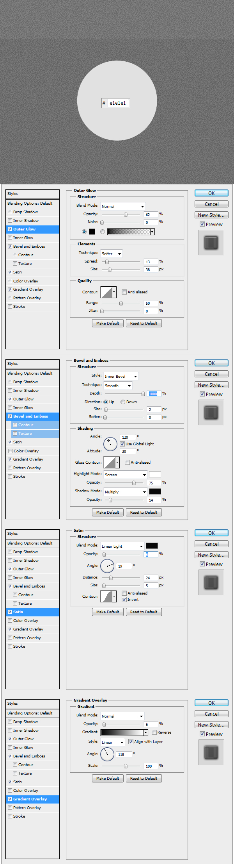234x868 pixels.
Task: Toggle the Reverse checkbox in Gradient Overlay
Action: click(x=154, y=732)
